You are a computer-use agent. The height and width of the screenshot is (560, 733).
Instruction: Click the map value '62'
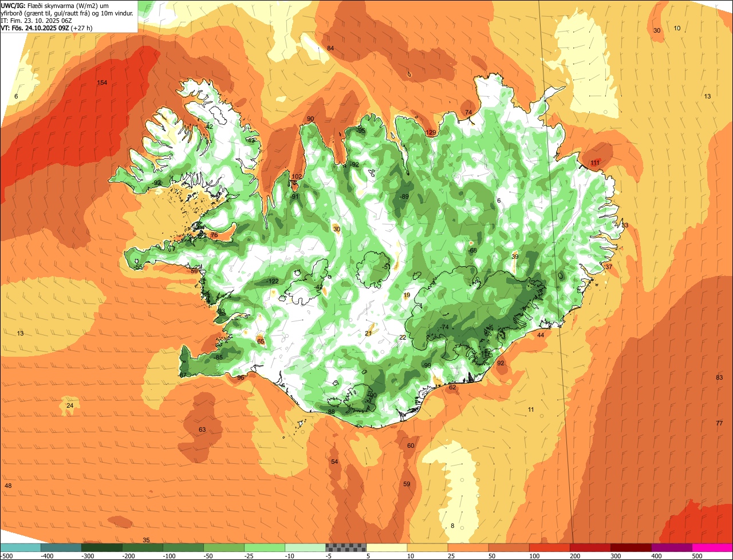452,388
